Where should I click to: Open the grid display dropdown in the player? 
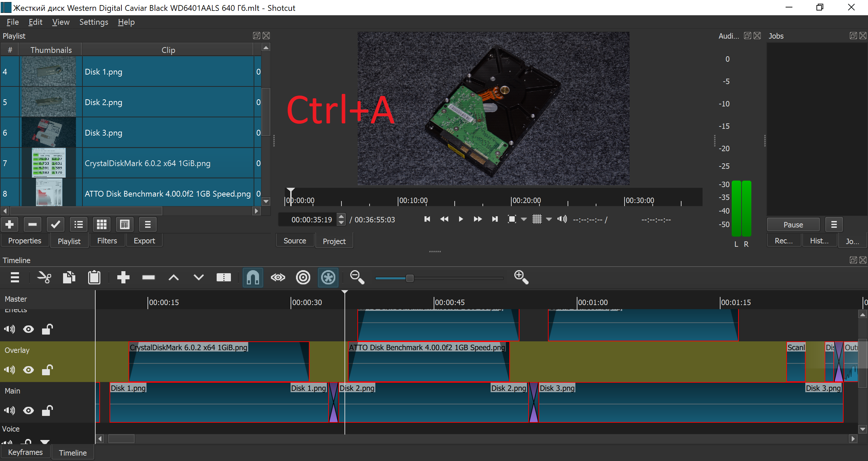click(x=549, y=219)
